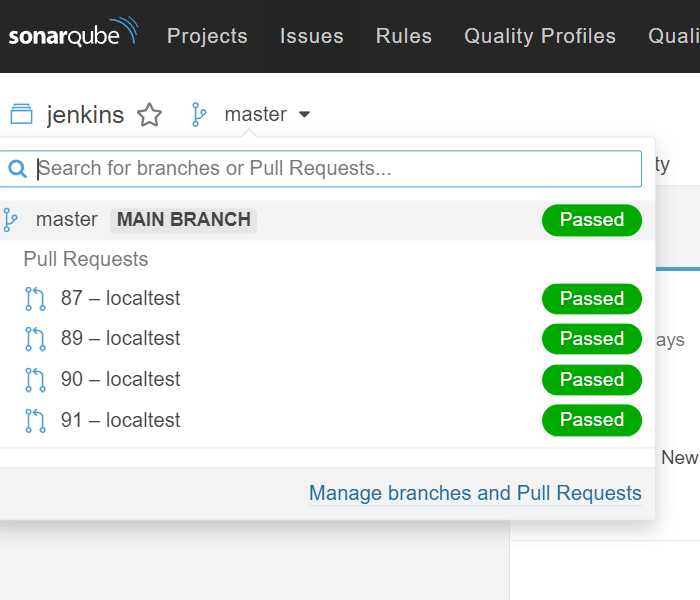700x600 pixels.
Task: Collapse the master branch dropdown arrow
Action: click(x=304, y=115)
